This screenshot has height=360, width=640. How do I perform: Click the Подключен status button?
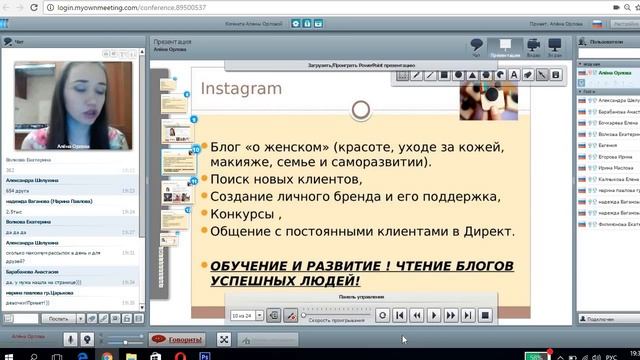click(608, 319)
